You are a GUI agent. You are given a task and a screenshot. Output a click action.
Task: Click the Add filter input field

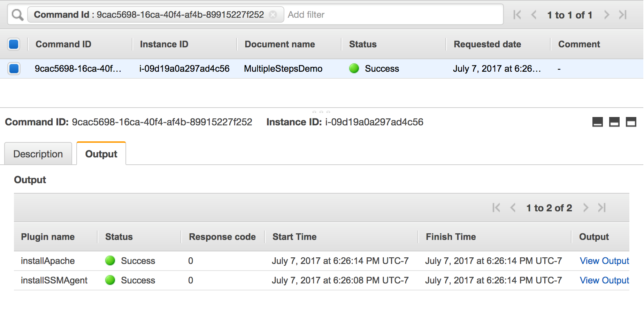394,15
